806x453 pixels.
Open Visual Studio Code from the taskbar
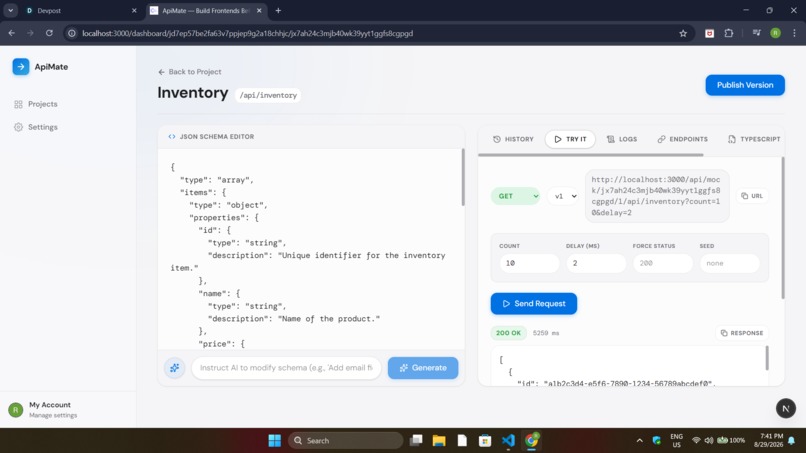(x=508, y=441)
